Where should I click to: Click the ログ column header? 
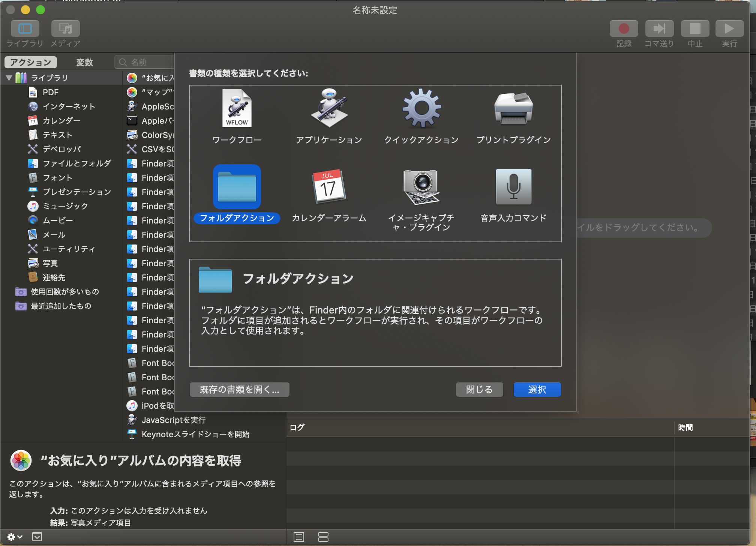point(480,427)
